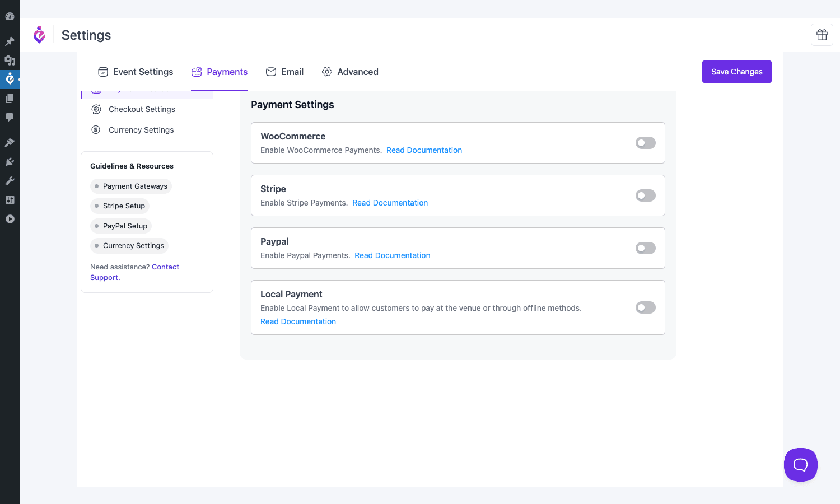Image resolution: width=840 pixels, height=504 pixels.
Task: Enable the WooCommerce payments toggle
Action: (x=646, y=143)
